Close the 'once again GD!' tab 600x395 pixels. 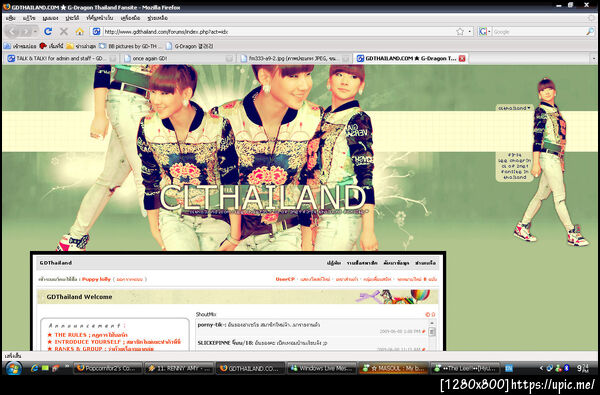pos(229,59)
